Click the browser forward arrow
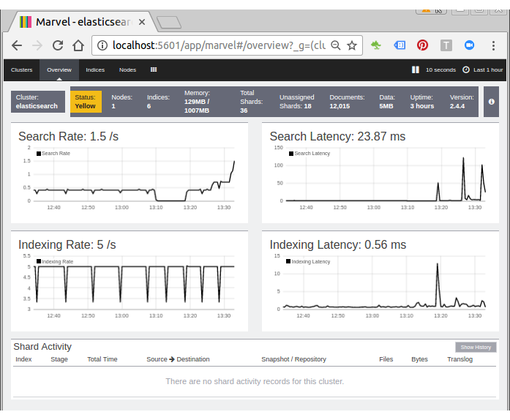Screen dimensions: 510x420 (37, 45)
